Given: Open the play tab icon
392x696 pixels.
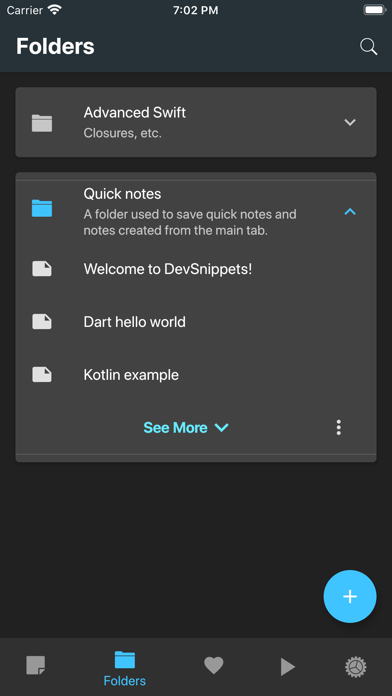Looking at the screenshot, I should (x=288, y=667).
